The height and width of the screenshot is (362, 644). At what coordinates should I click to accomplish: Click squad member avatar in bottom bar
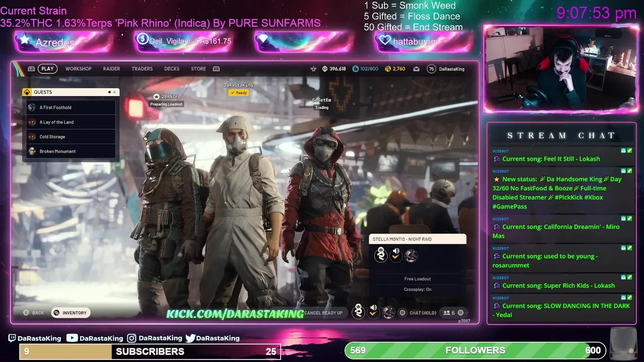tap(388, 312)
